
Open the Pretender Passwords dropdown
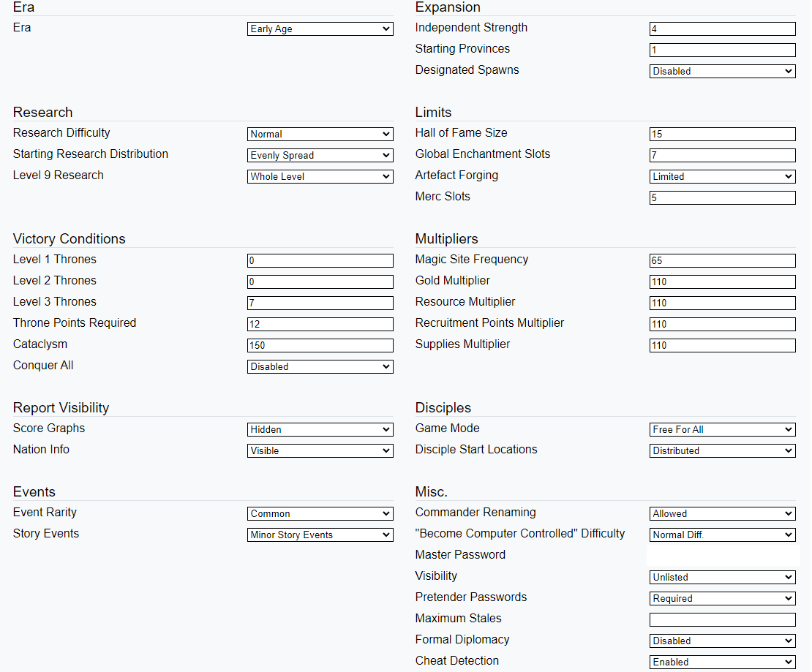point(723,598)
